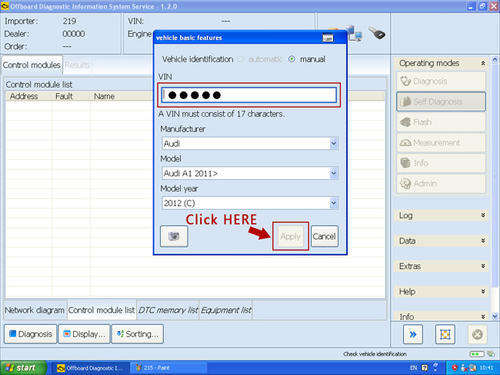Screen dimensions: 500x375
Task: Open the Windows start button
Action: pos(23,368)
